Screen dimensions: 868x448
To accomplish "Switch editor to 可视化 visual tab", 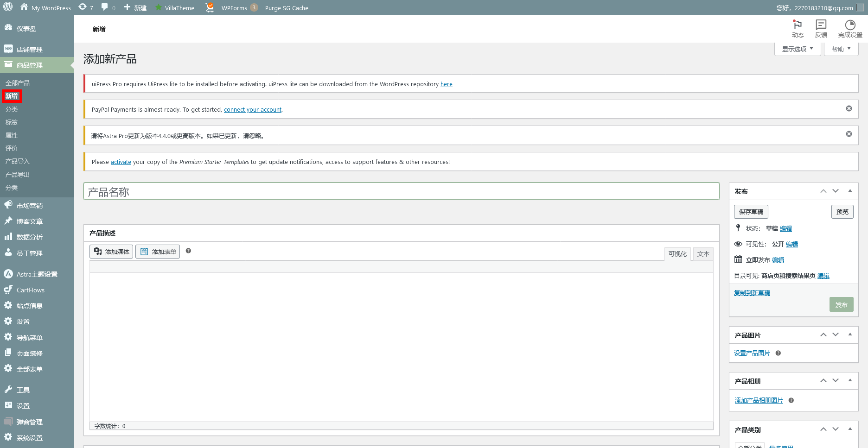I will (x=677, y=254).
